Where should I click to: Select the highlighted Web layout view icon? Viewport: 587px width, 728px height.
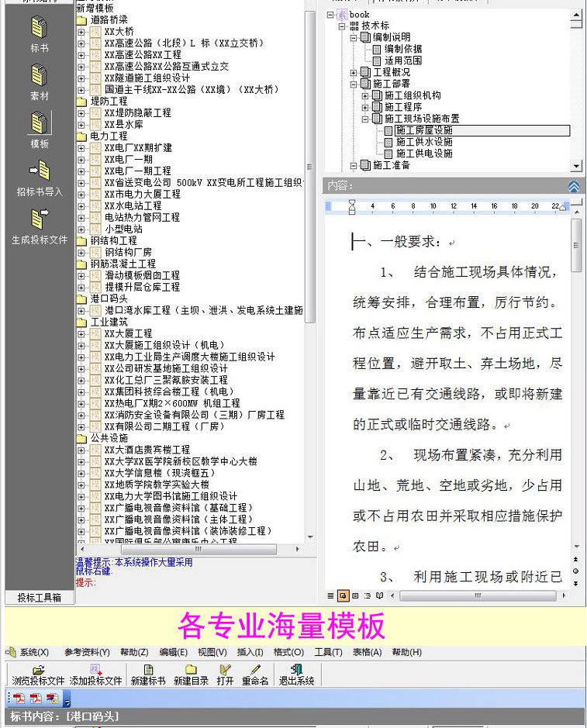coord(344,595)
